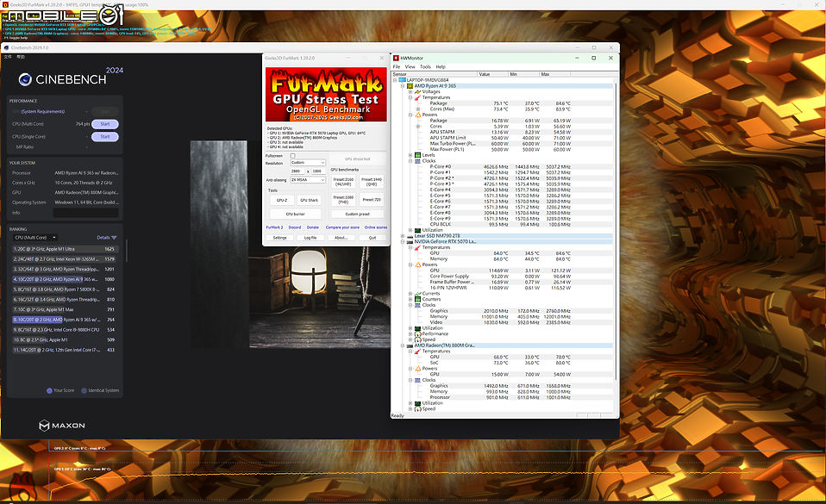Image resolution: width=826 pixels, height=504 pixels.
Task: Click the Temperatures thermometer icon under AMD Ryzen
Action: (x=417, y=97)
